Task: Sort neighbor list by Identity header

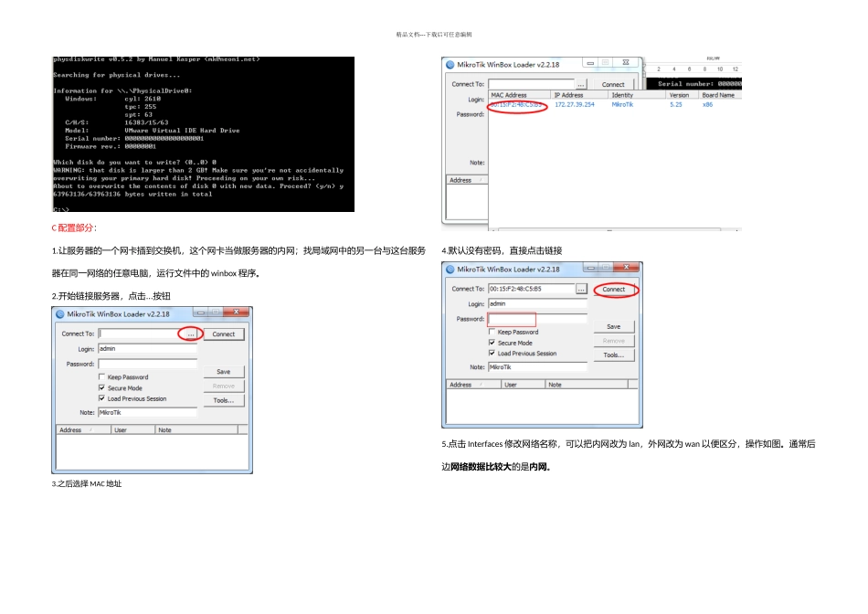Action: coord(637,95)
